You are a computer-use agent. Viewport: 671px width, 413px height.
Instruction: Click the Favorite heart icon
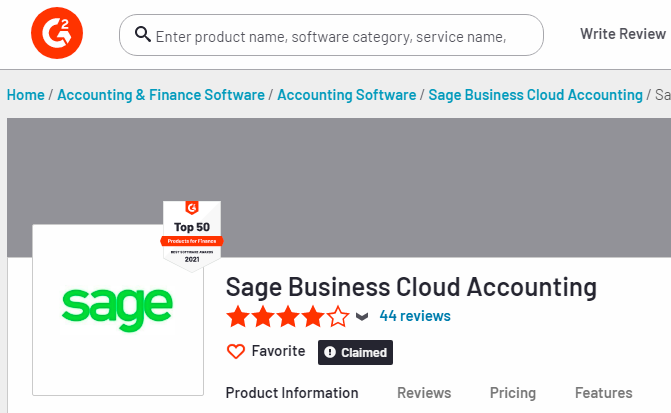tap(236, 351)
